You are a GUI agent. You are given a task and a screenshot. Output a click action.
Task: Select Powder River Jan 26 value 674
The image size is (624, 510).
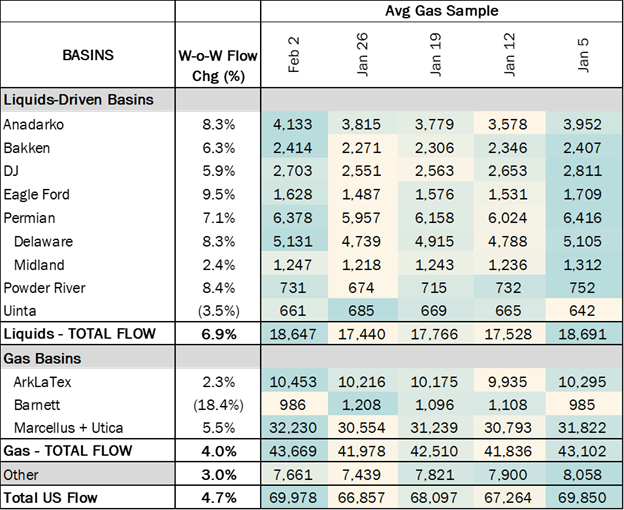click(x=361, y=288)
